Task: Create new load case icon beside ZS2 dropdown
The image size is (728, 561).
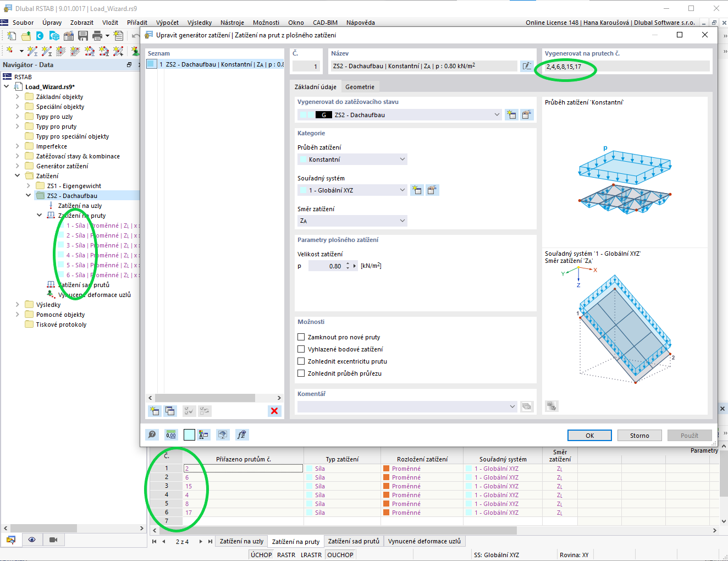Action: point(512,115)
